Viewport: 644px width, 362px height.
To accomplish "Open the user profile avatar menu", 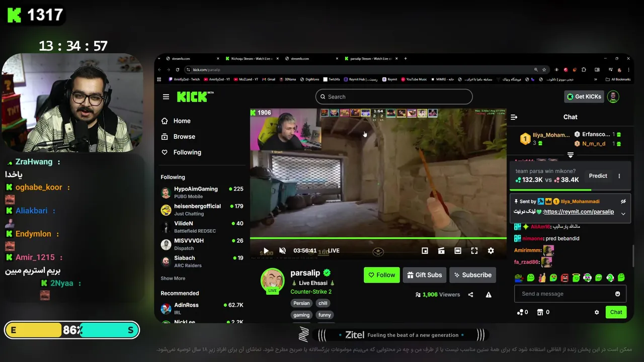I will (x=613, y=97).
